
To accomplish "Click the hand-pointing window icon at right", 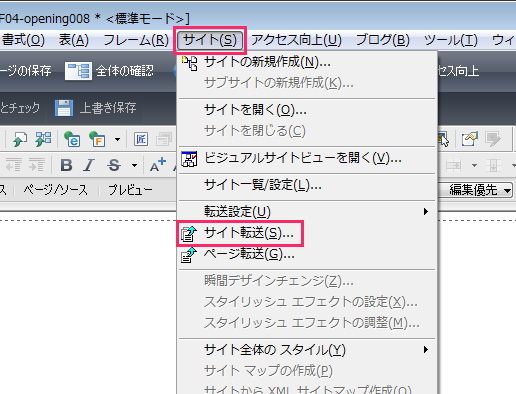I will click(x=470, y=139).
